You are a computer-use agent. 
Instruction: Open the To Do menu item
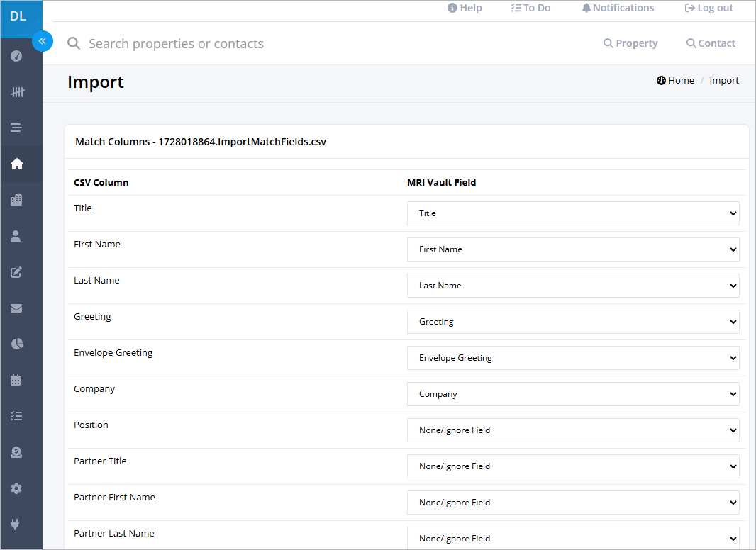point(531,8)
